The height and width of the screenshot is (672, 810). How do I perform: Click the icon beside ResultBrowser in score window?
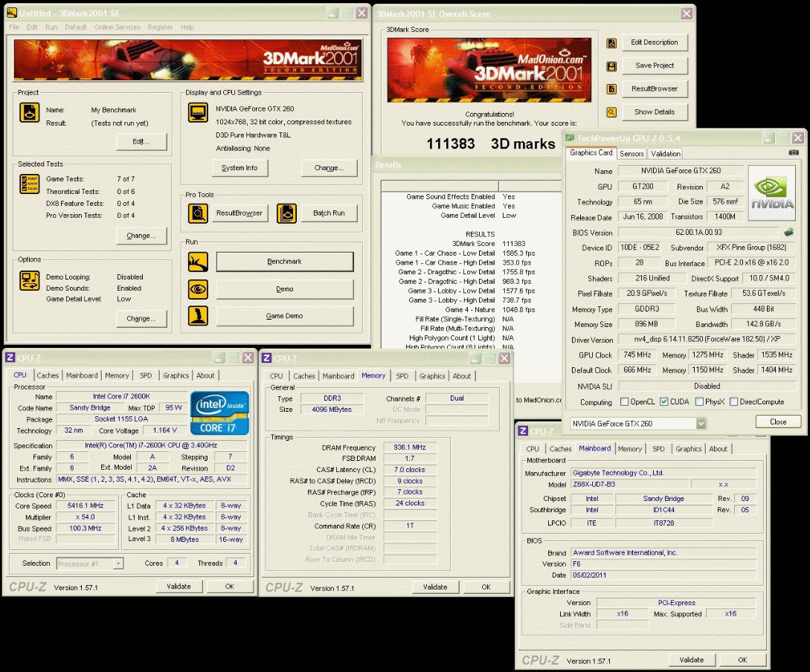[611, 88]
